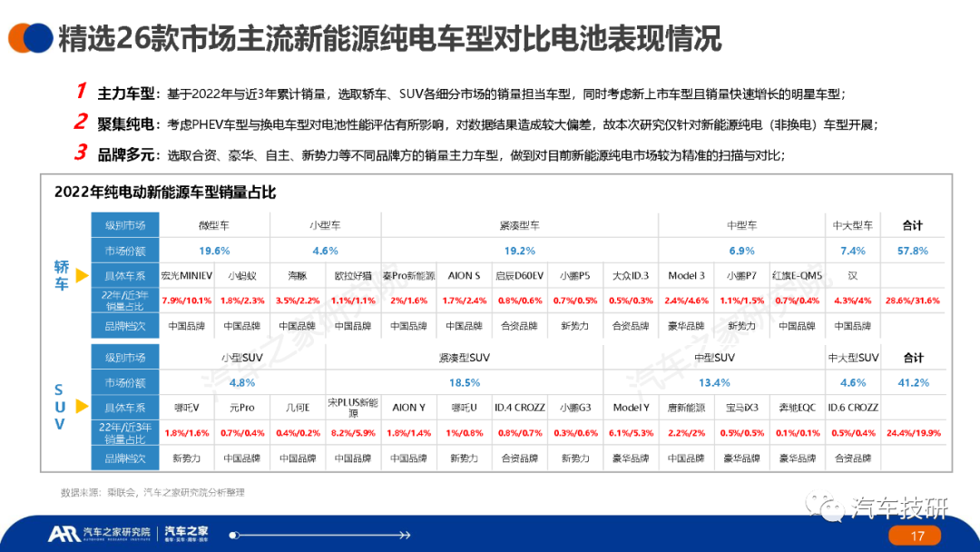
Task: Click the 主力车型 heading of point 1
Action: pos(125,94)
